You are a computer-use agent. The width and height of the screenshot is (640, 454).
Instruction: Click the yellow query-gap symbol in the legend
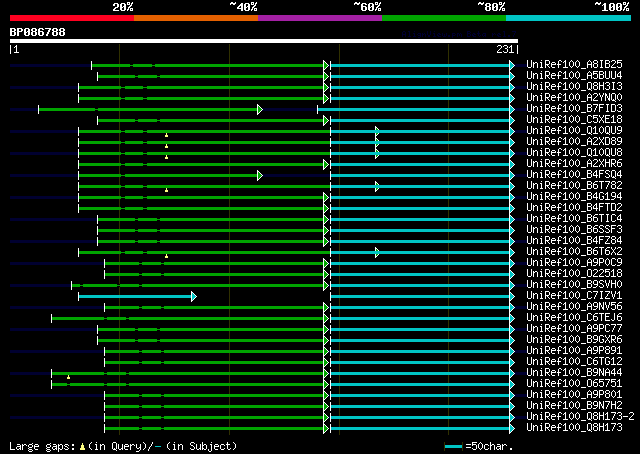[x=82, y=447]
